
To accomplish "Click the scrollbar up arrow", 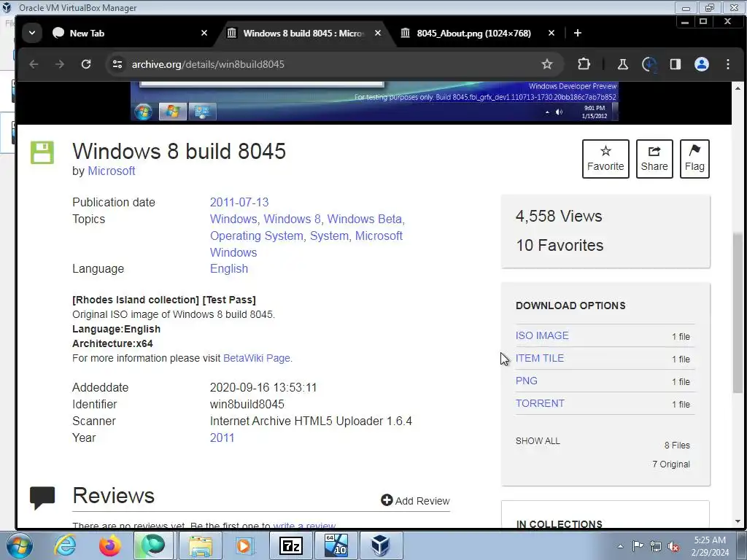I will 738,88.
